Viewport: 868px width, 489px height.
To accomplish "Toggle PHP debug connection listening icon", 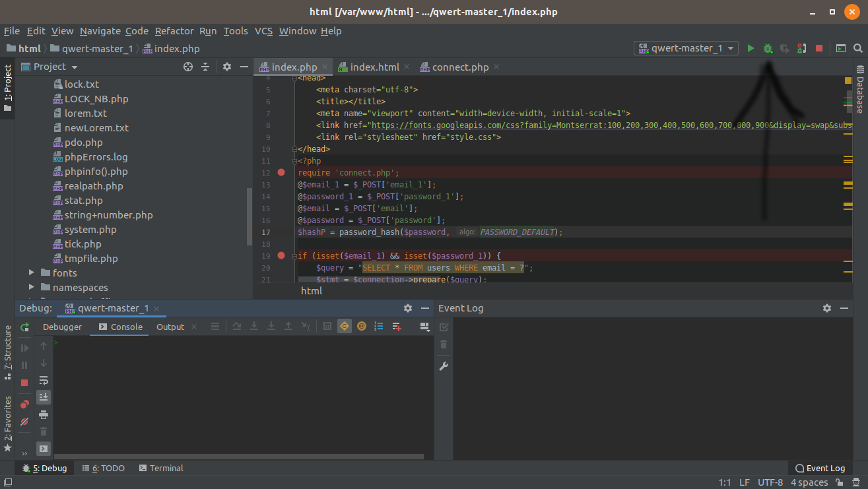I will [801, 48].
